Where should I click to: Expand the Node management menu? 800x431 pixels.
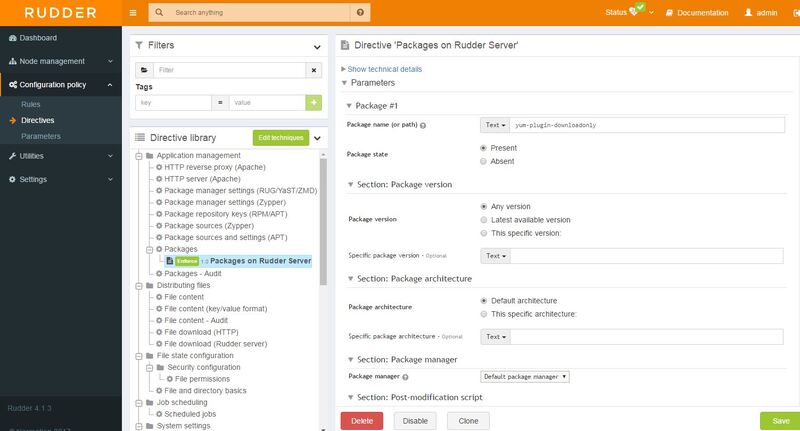61,61
